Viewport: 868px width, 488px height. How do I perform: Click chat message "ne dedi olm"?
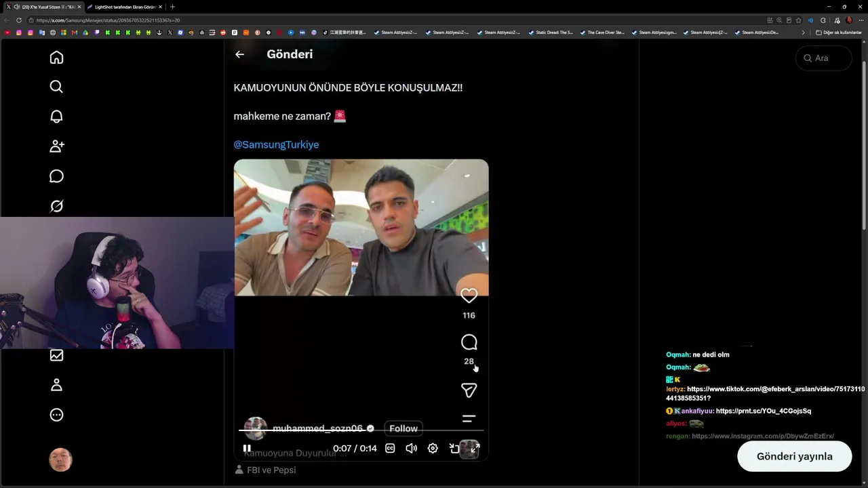pos(711,354)
